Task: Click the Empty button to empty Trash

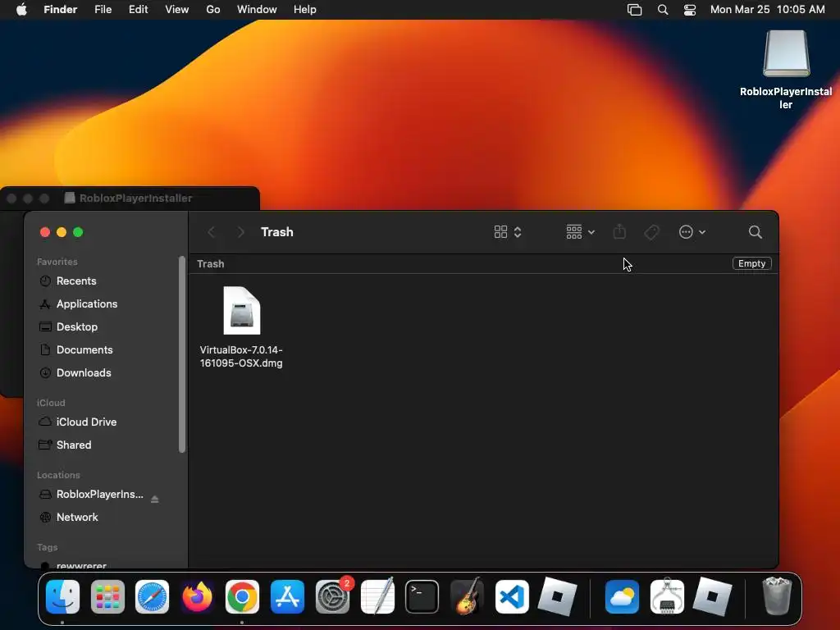Action: click(x=751, y=263)
